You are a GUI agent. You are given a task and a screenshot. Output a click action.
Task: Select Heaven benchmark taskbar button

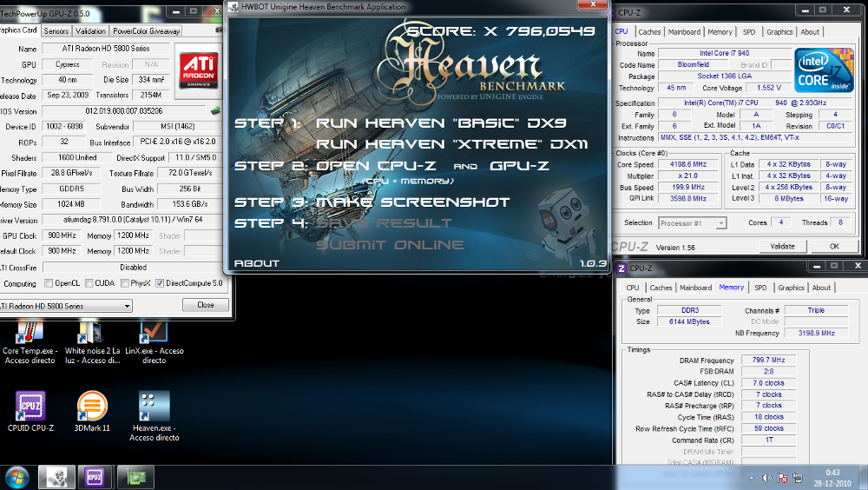point(56,477)
